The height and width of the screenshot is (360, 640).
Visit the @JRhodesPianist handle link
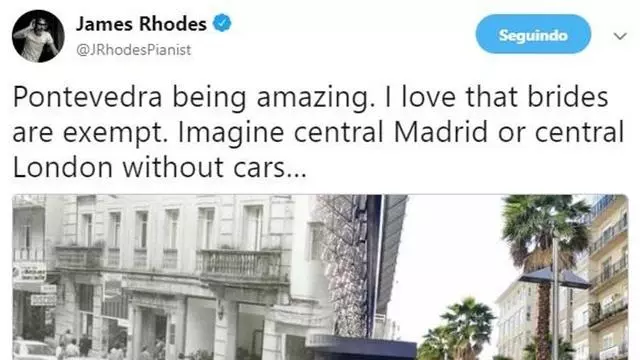click(133, 50)
